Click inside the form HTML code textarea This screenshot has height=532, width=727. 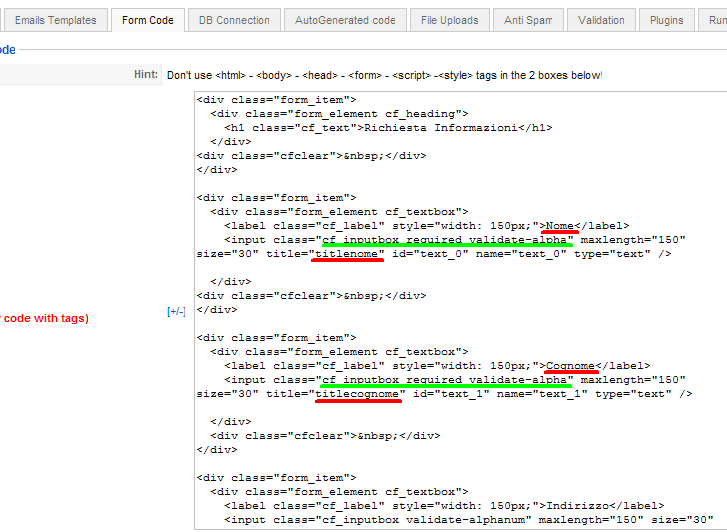click(x=460, y=310)
